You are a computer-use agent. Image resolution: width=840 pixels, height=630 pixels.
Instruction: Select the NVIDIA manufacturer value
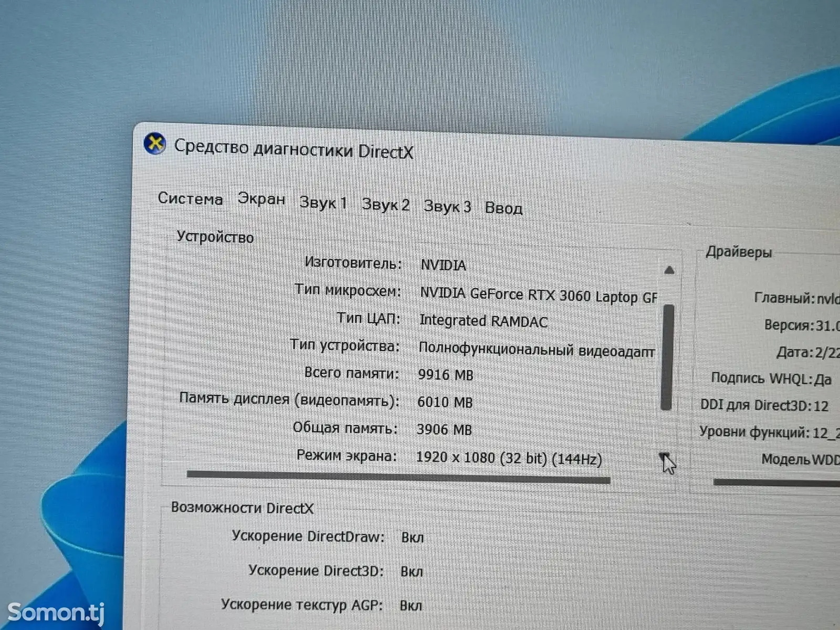(443, 265)
